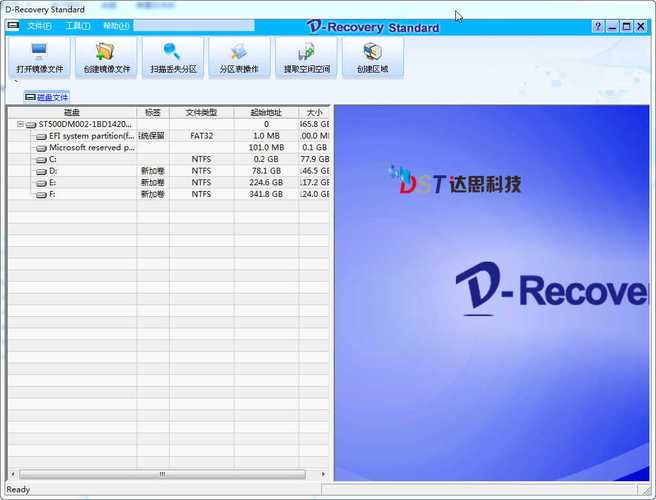Click drive icon next to C:
This screenshot has width=656, height=500.
pyautogui.click(x=41, y=160)
